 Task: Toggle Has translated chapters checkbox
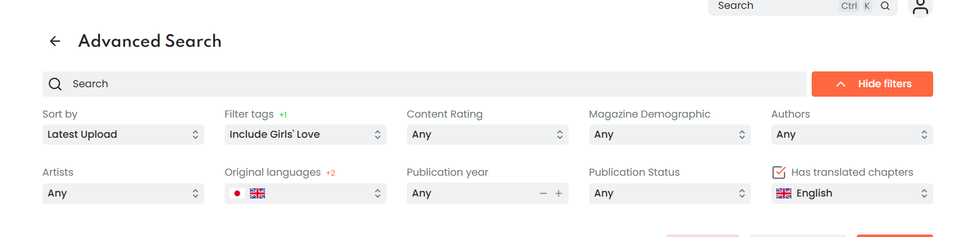pyautogui.click(x=779, y=172)
